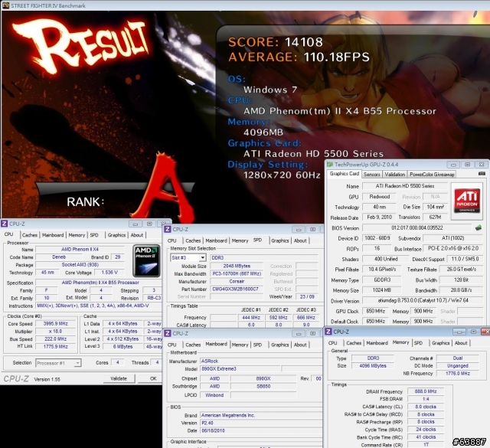The image size is (490, 448).
Task: Open Caches tab in the CPU-Z processor window
Action: [30, 235]
